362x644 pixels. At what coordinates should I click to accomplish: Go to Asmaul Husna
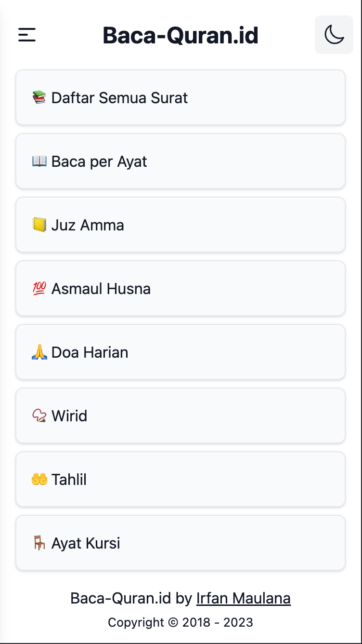[x=181, y=288]
